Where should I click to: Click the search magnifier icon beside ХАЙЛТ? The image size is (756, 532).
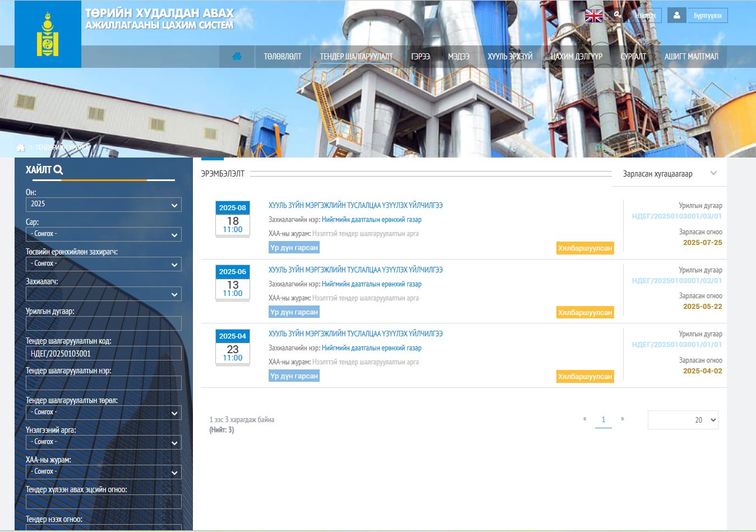(58, 170)
